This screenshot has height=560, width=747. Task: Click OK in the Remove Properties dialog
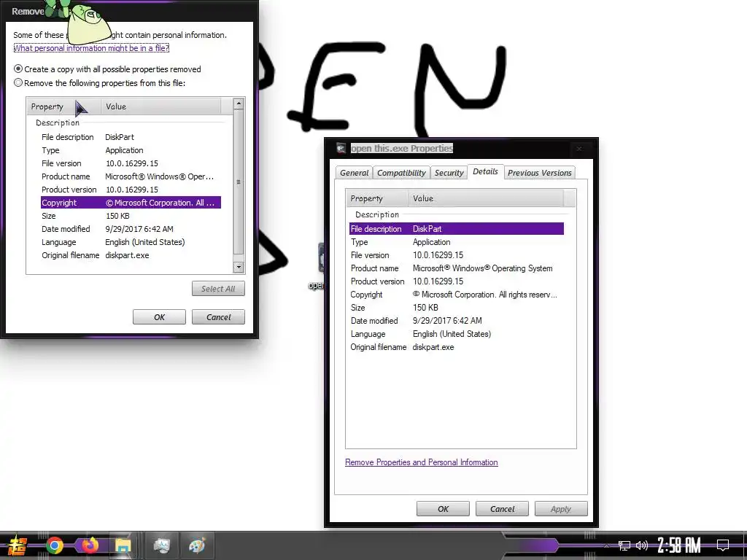tap(159, 317)
